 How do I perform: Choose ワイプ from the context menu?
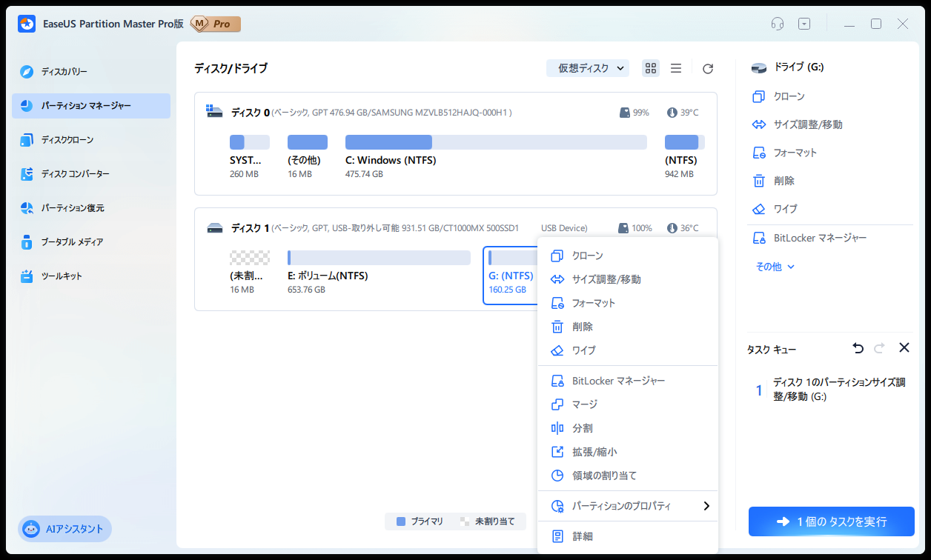coord(628,350)
